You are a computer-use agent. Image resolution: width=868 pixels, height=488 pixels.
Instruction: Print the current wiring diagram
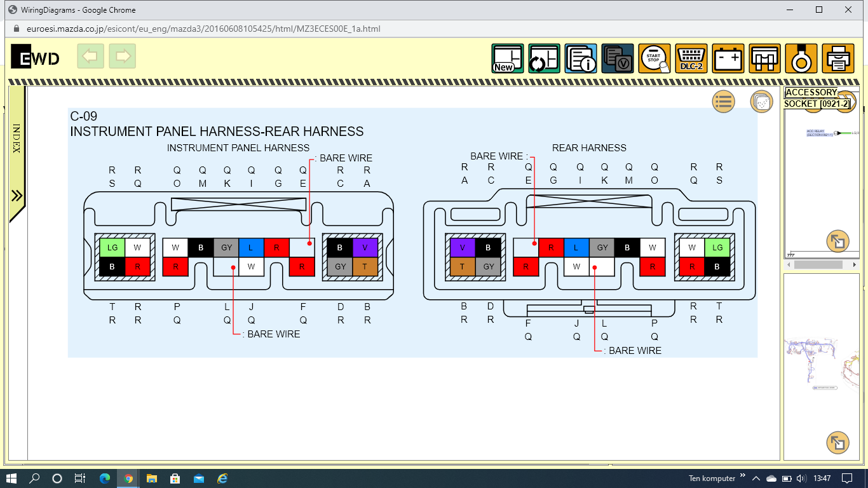coord(837,59)
